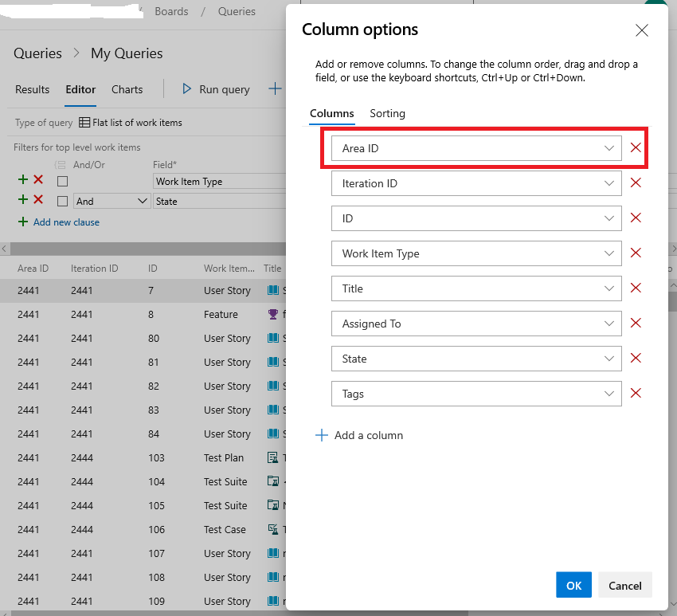Open the Assigned To field dropdown

click(609, 324)
